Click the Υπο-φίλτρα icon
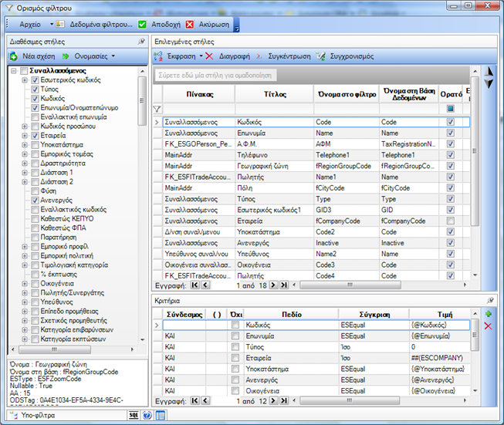This screenshot has height=425, width=504. [14, 415]
